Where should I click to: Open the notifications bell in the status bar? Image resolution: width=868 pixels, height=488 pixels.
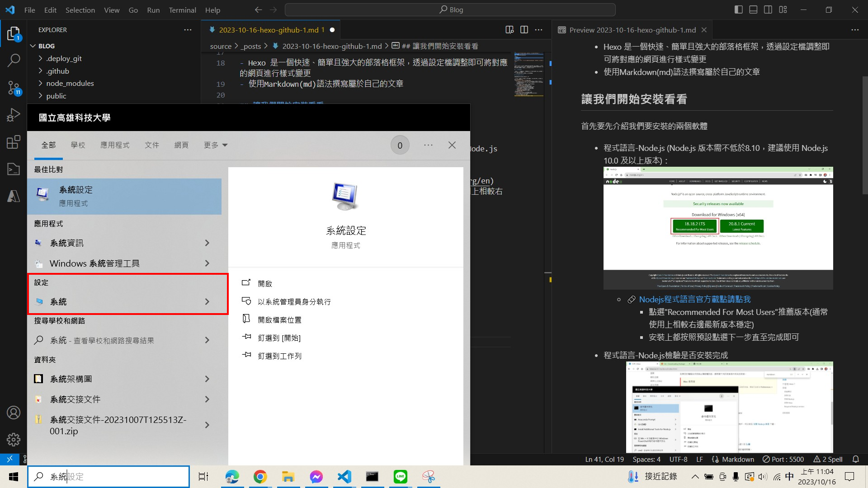pyautogui.click(x=856, y=459)
